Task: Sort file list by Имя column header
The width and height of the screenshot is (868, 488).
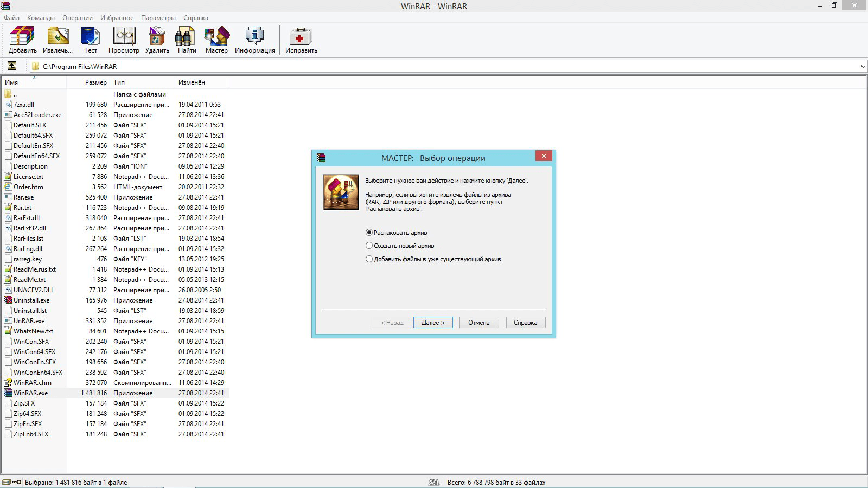Action: pos(34,82)
